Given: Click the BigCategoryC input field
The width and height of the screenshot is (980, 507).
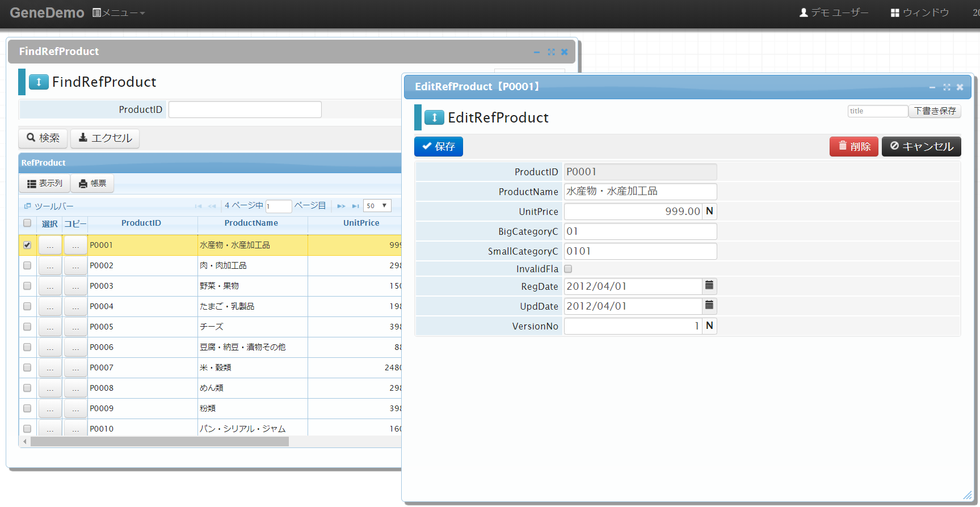Looking at the screenshot, I should (640, 231).
